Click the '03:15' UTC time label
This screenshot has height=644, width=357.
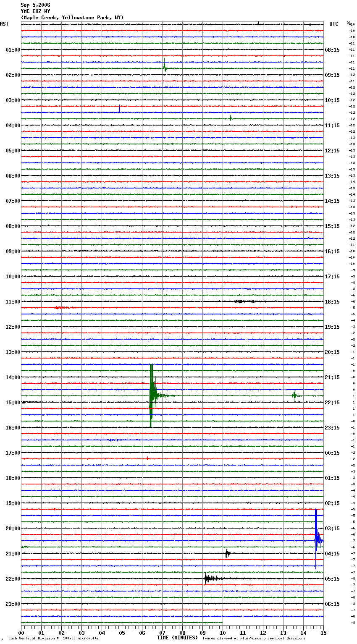332,529
